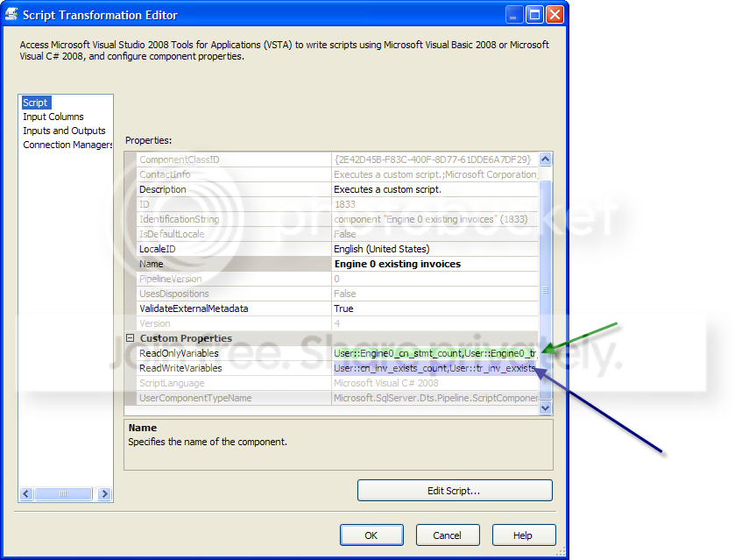The height and width of the screenshot is (560, 742).
Task: Click the ID value 1833
Action: point(435,204)
